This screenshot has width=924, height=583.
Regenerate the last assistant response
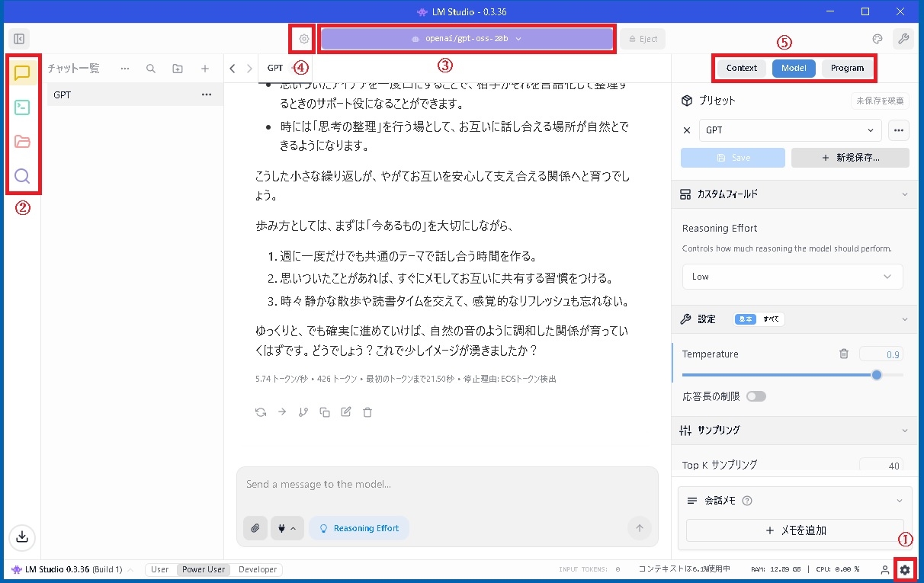pos(261,412)
